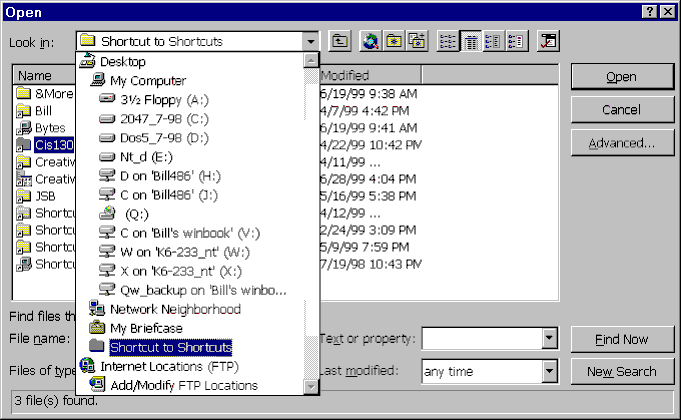Image resolution: width=681 pixels, height=420 pixels.
Task: Click the Search the Web globe icon
Action: tap(371, 41)
